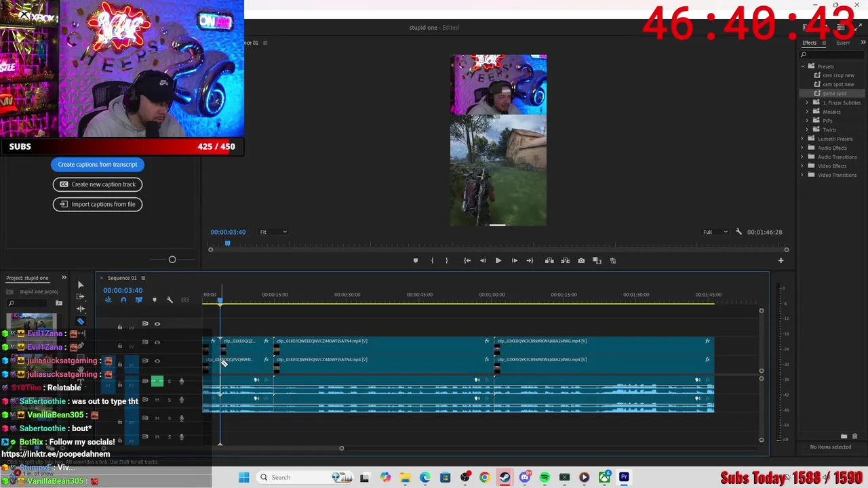
Task: Add a marker in the Program monitor
Action: pos(416,260)
